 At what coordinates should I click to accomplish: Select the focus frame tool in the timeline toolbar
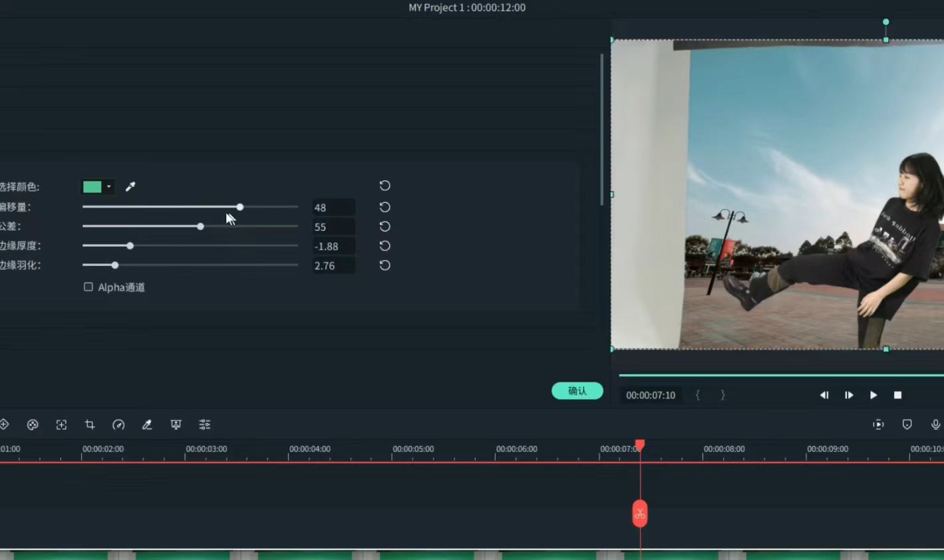[61, 424]
